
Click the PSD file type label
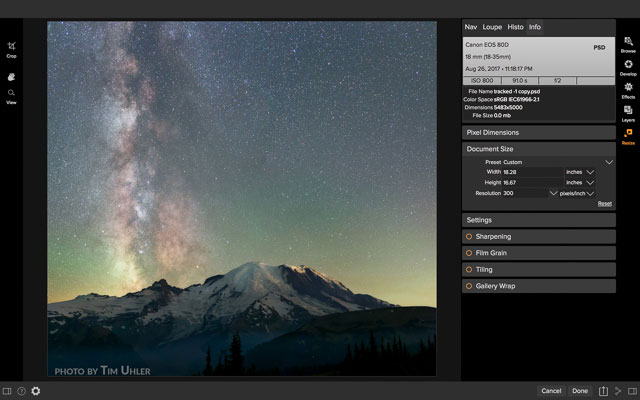pyautogui.click(x=599, y=48)
